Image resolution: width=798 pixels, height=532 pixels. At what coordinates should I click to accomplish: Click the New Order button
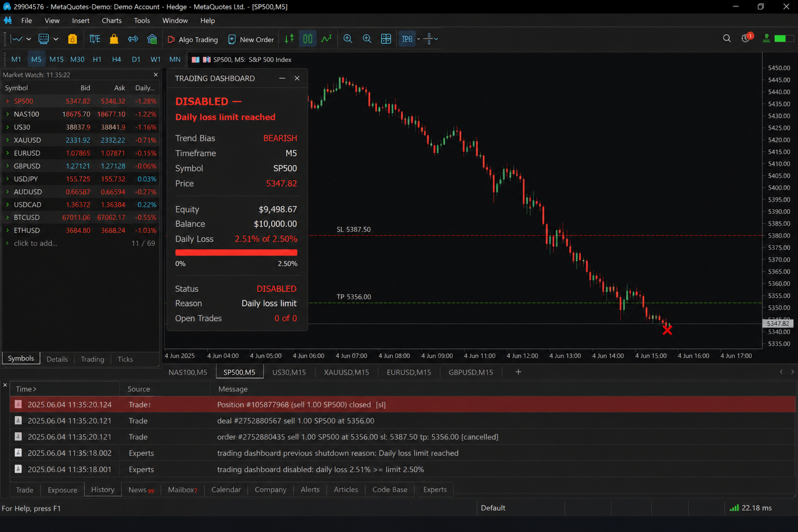(x=251, y=39)
